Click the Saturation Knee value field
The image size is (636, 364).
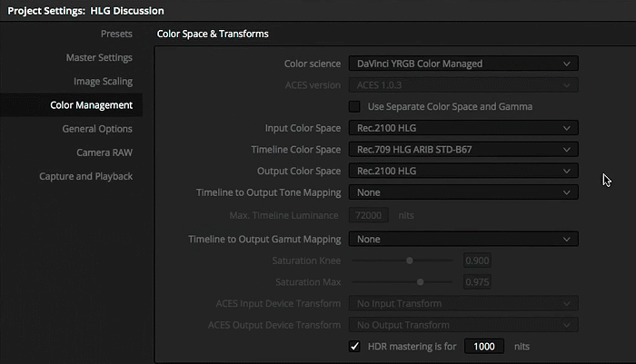point(477,261)
